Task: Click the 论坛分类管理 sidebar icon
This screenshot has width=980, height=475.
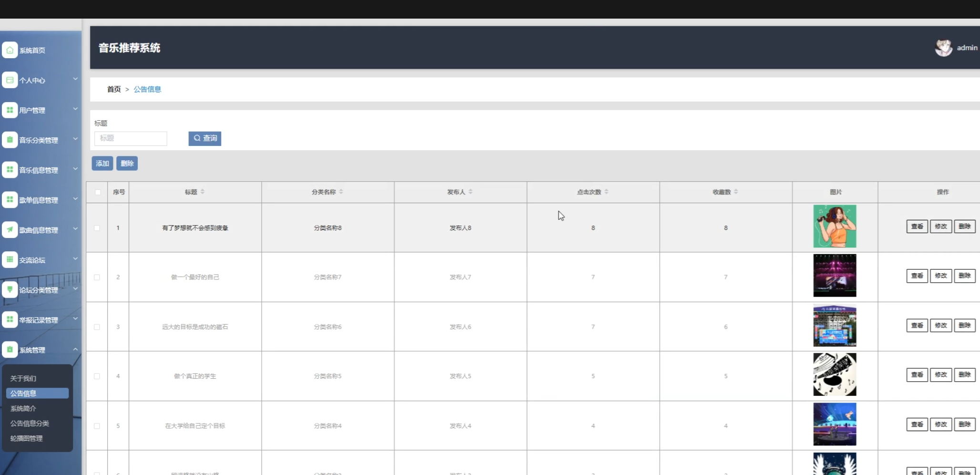Action: click(x=10, y=289)
